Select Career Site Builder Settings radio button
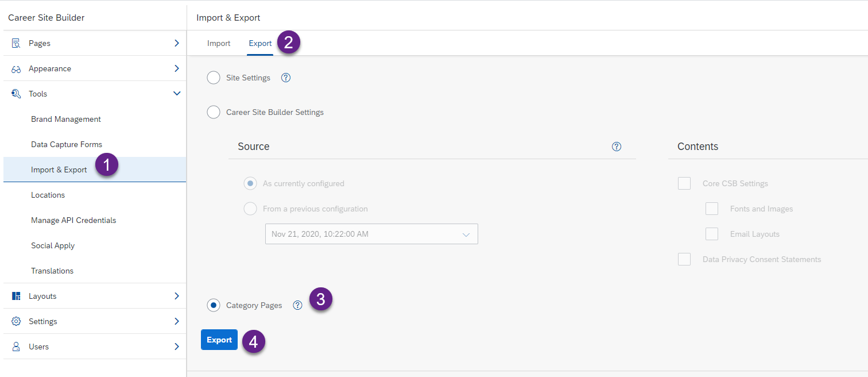 pos(214,112)
